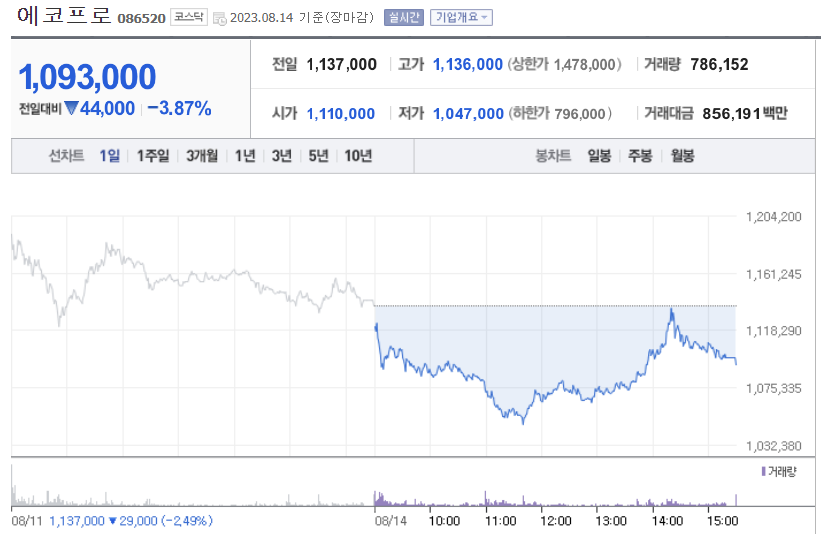Click the down triangle beside 44,000
This screenshot has width=821, height=534.
pyautogui.click(x=71, y=108)
